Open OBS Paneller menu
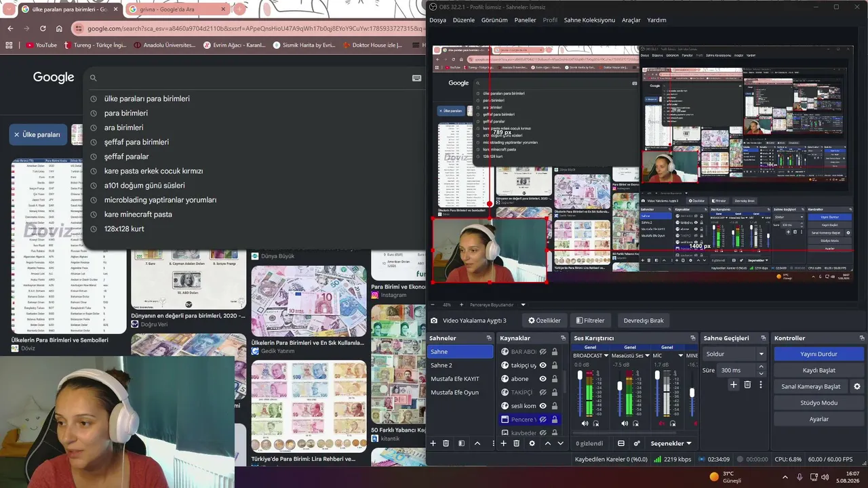Viewport: 868px width, 488px height. (x=525, y=20)
